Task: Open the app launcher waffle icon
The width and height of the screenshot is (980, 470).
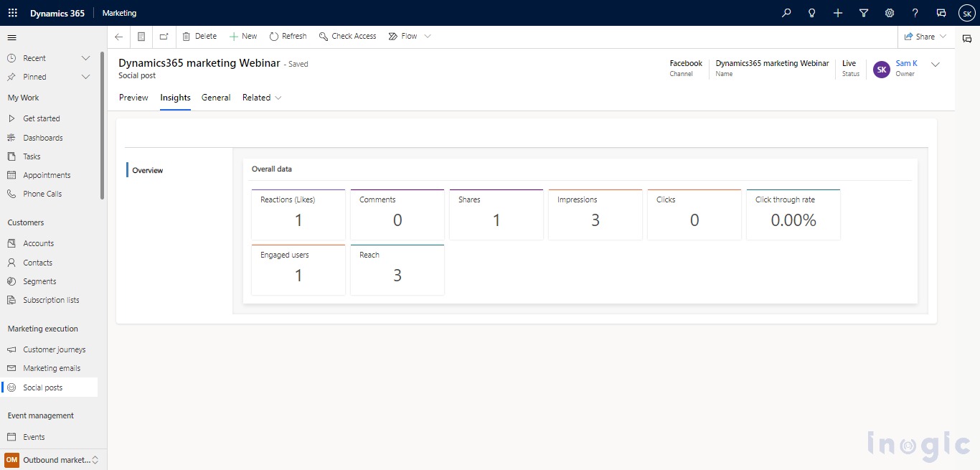Action: (13, 13)
